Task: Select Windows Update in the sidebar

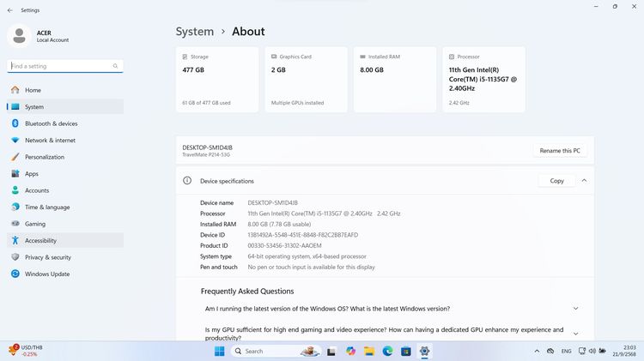Action: [47, 274]
